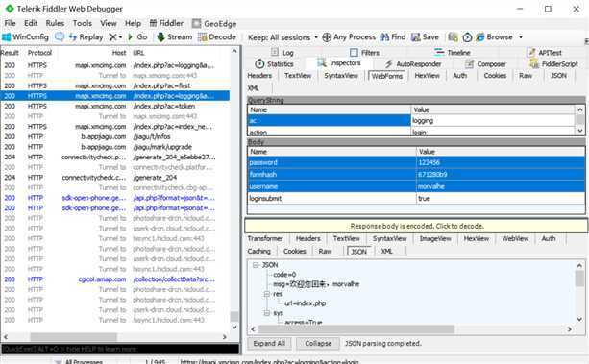Viewport: 589px width, 364px height.
Task: Click the comment speech-bubble icon
Action: [x=60, y=36]
